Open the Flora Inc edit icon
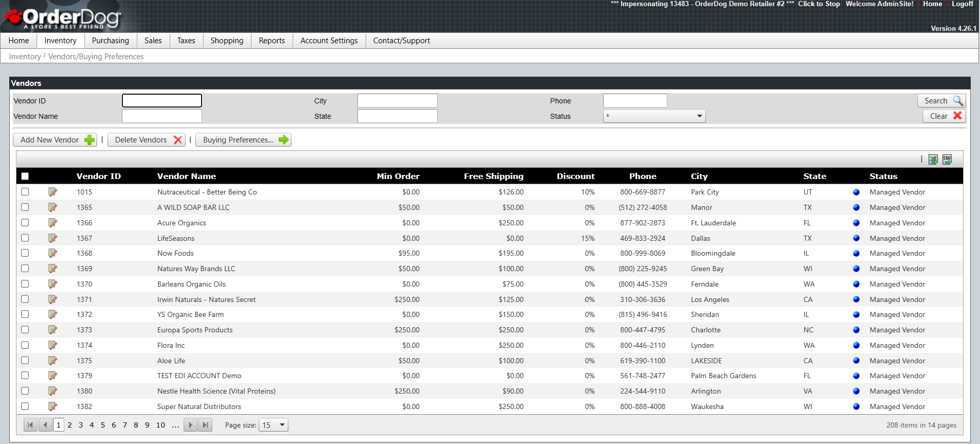Image resolution: width=980 pixels, height=444 pixels. 52,345
